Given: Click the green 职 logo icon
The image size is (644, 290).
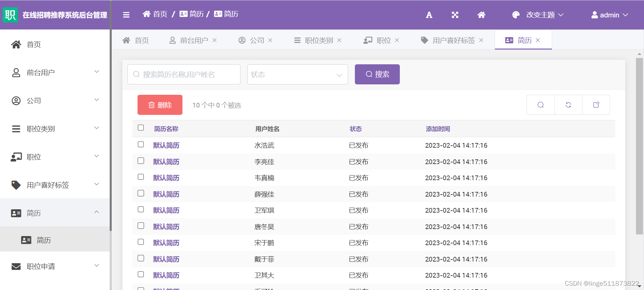Looking at the screenshot, I should 10,15.
